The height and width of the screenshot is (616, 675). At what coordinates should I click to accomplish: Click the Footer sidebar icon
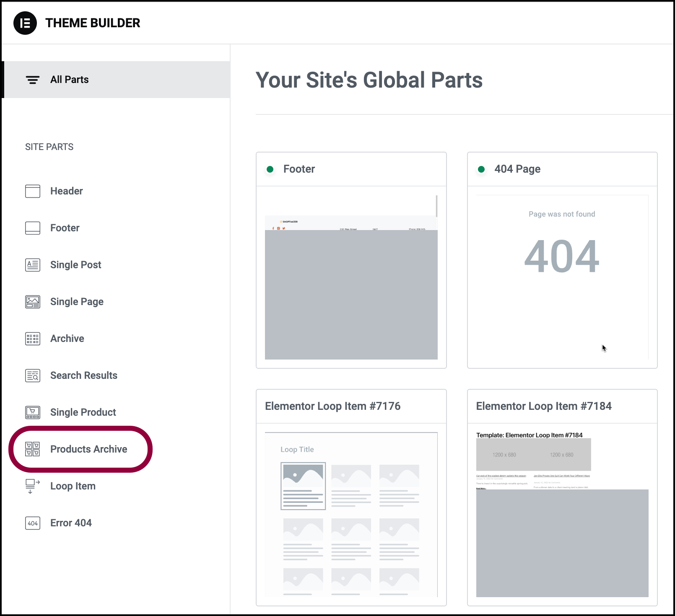click(x=33, y=228)
